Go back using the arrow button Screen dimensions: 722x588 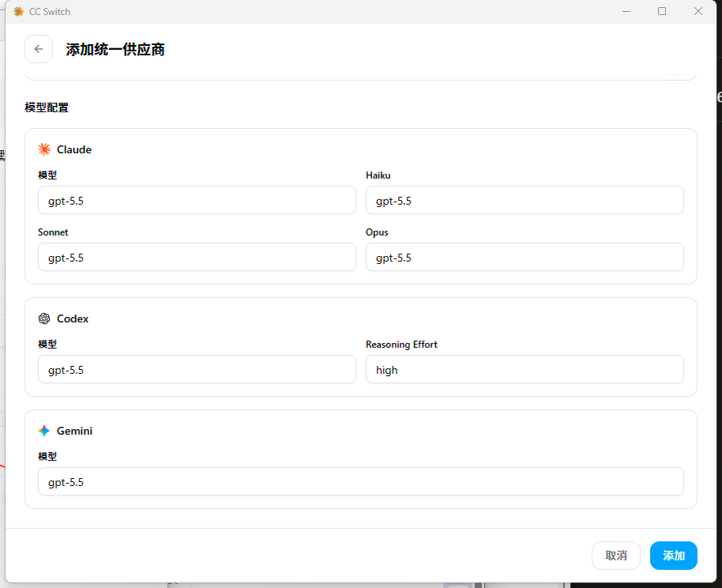[x=39, y=49]
